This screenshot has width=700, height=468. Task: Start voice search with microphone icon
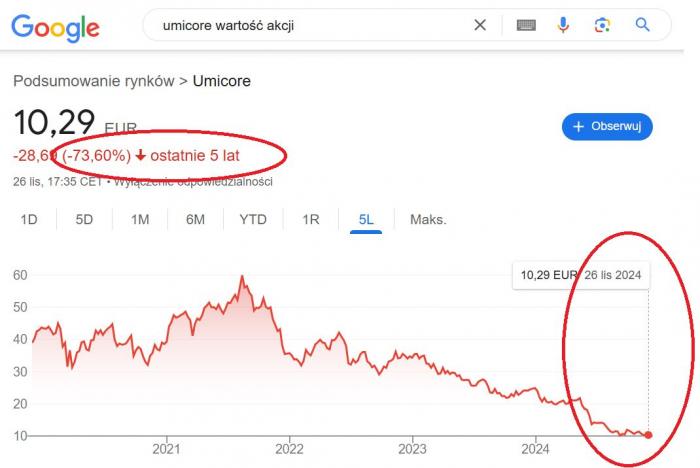563,25
